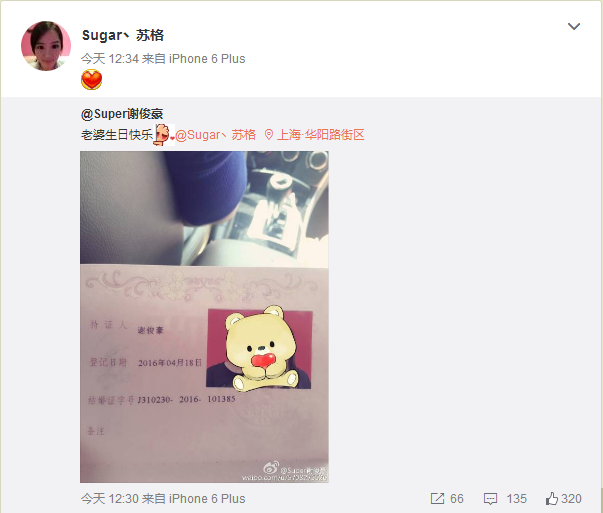The image size is (603, 513).
Task: Click the repost share icon
Action: coord(437,499)
